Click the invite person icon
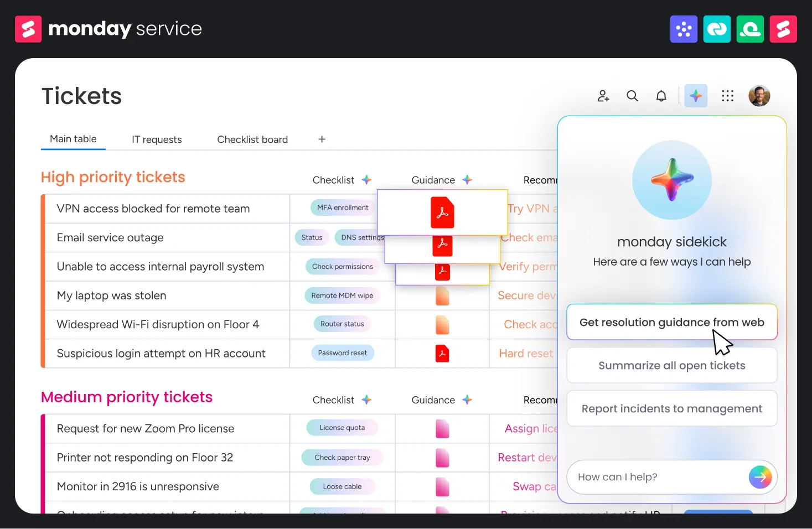 tap(603, 96)
